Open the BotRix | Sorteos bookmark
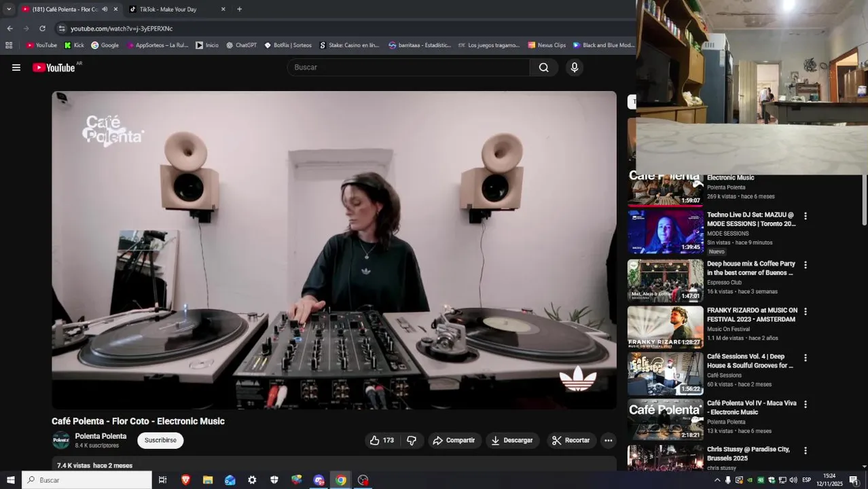Screen dimensions: 868x489 coord(288,46)
